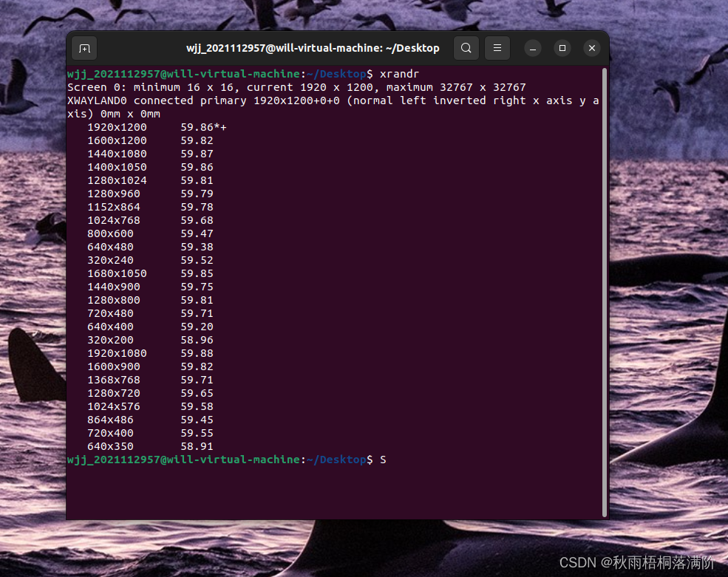This screenshot has width=728, height=577.
Task: Click the 1368x768 refresh rate value
Action: click(198, 380)
